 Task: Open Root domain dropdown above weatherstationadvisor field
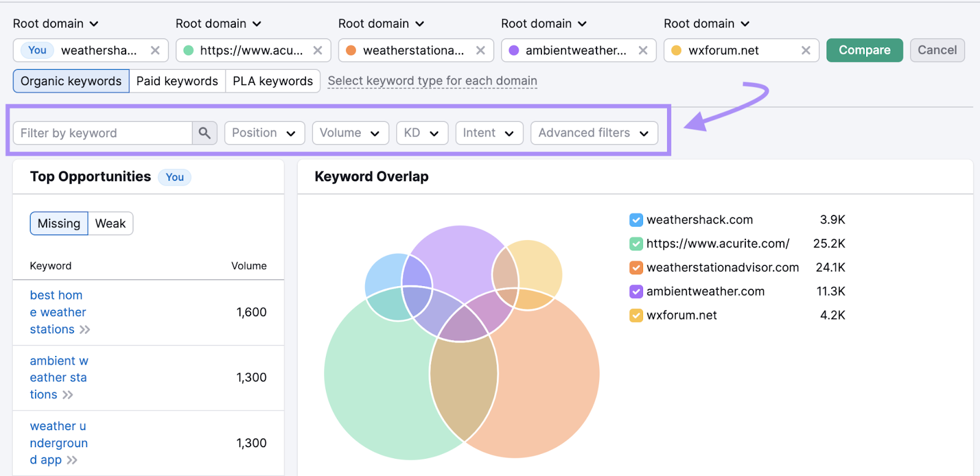pos(381,23)
